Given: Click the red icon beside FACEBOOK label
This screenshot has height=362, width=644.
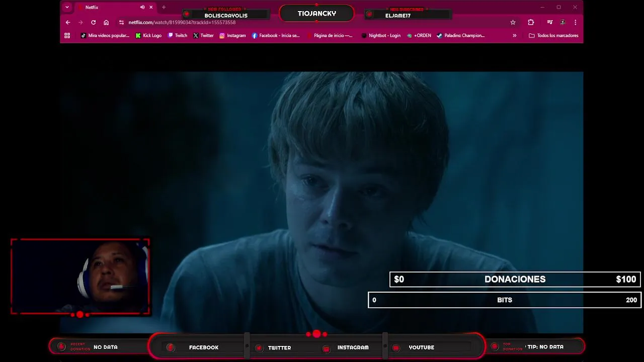Looking at the screenshot, I should (171, 347).
